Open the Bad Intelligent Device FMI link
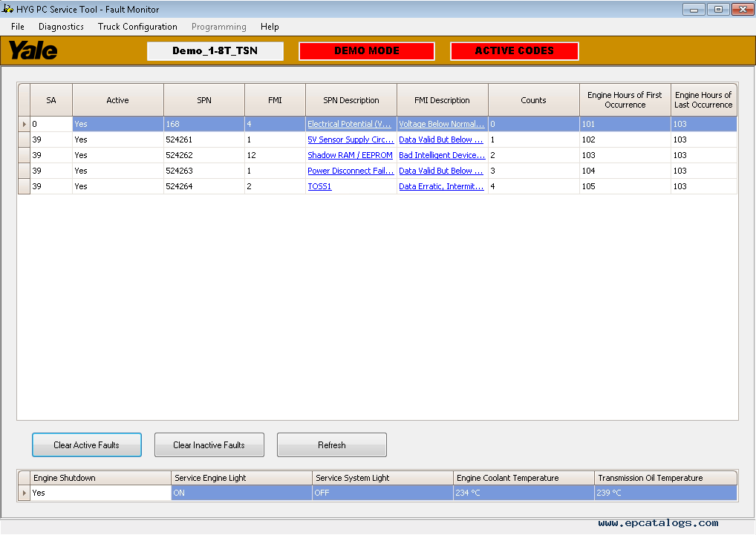 (442, 156)
